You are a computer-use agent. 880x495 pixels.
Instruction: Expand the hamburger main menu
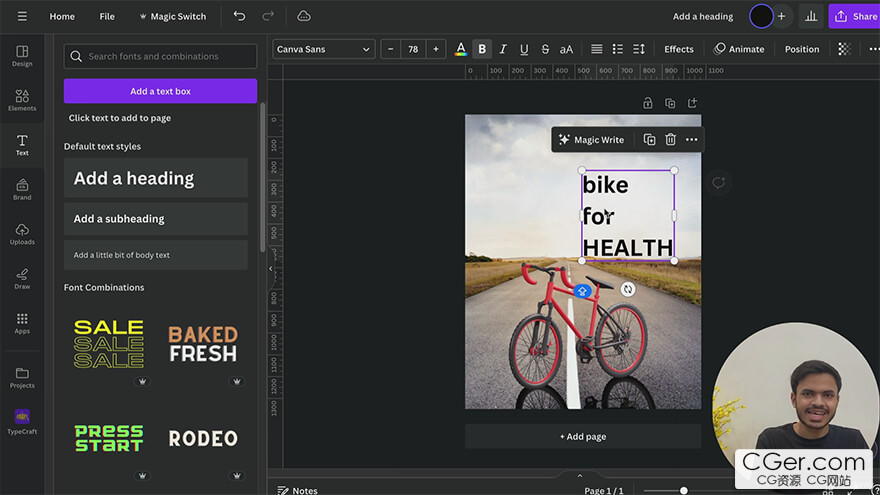coord(22,16)
